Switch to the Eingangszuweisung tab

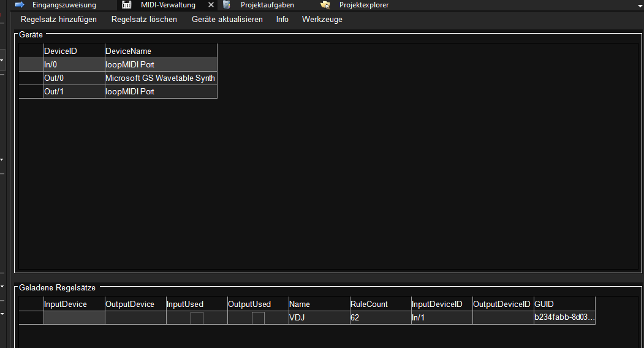point(64,5)
